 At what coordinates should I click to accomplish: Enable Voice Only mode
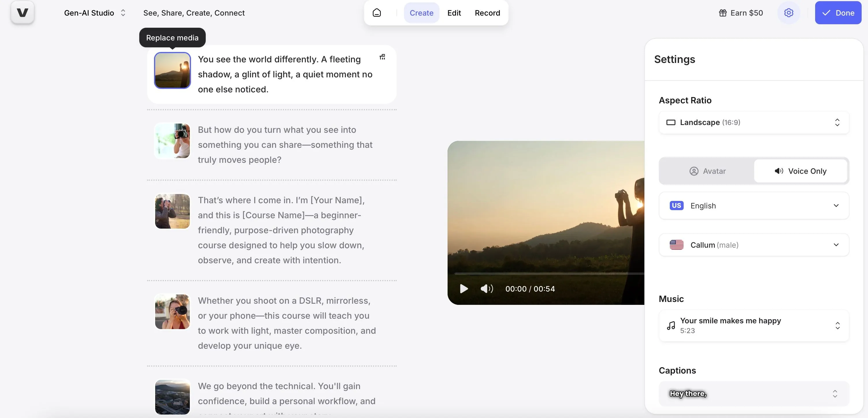pos(801,171)
